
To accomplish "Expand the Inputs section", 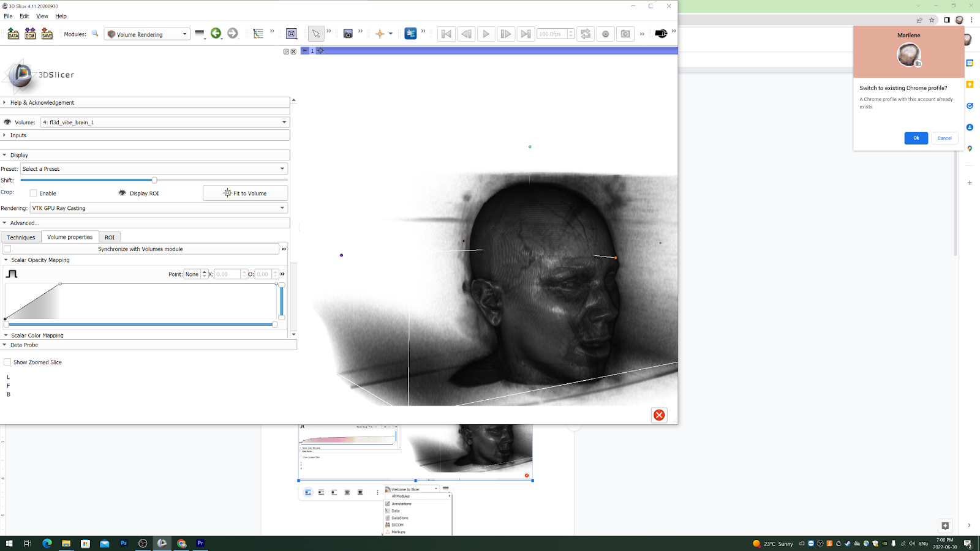I will [145, 135].
